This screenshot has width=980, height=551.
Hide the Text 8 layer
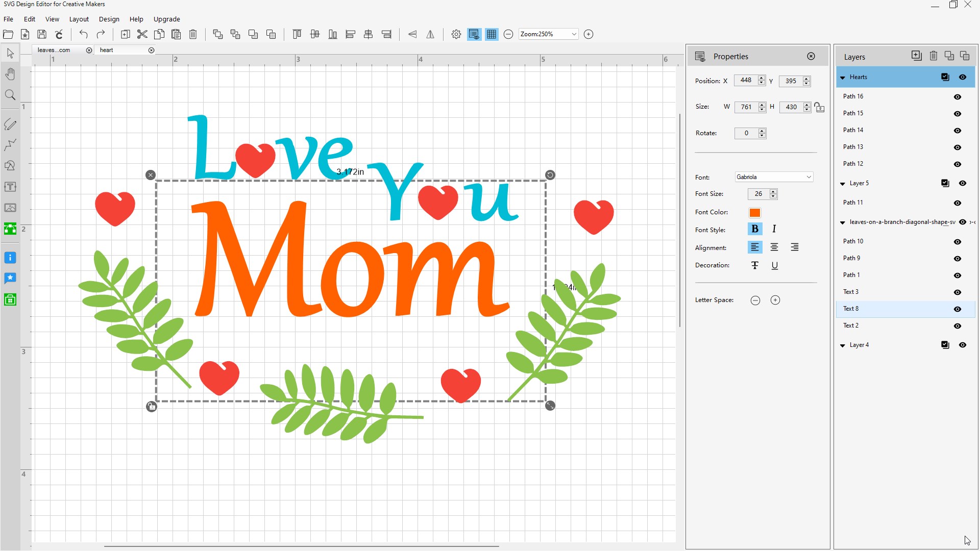click(958, 309)
